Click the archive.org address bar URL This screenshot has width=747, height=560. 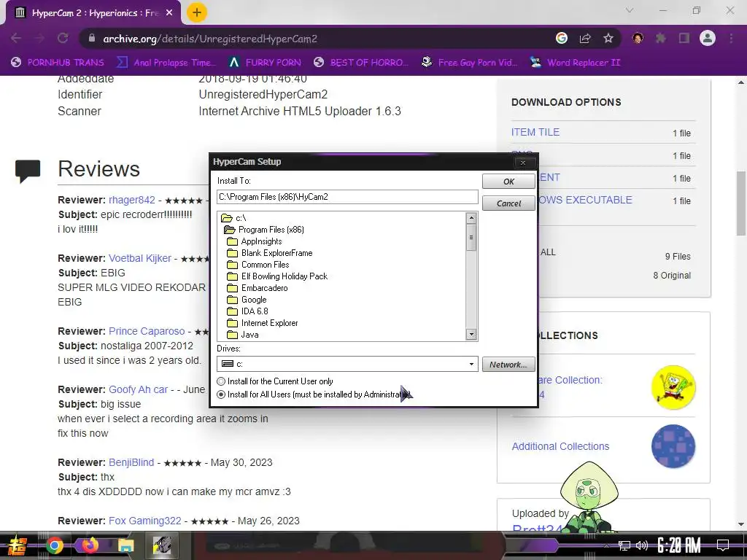click(210, 39)
